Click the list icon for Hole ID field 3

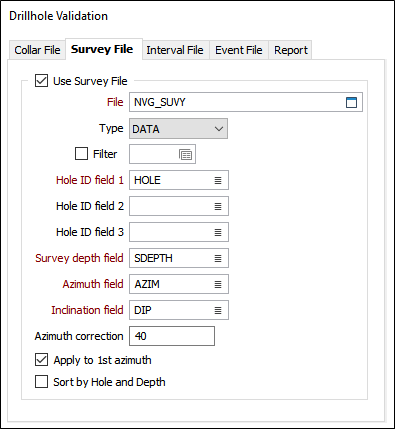click(x=218, y=232)
